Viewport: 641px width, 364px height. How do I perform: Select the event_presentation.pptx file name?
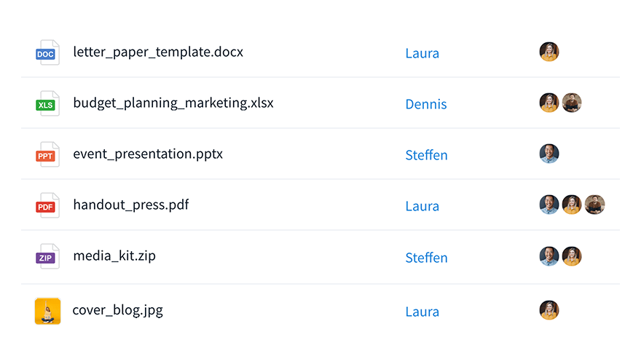pyautogui.click(x=148, y=154)
